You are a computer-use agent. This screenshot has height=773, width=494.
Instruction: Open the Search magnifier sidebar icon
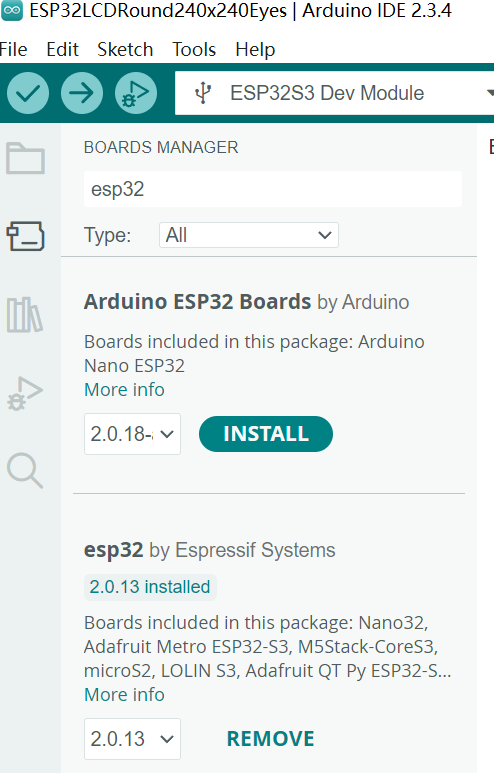(25, 471)
